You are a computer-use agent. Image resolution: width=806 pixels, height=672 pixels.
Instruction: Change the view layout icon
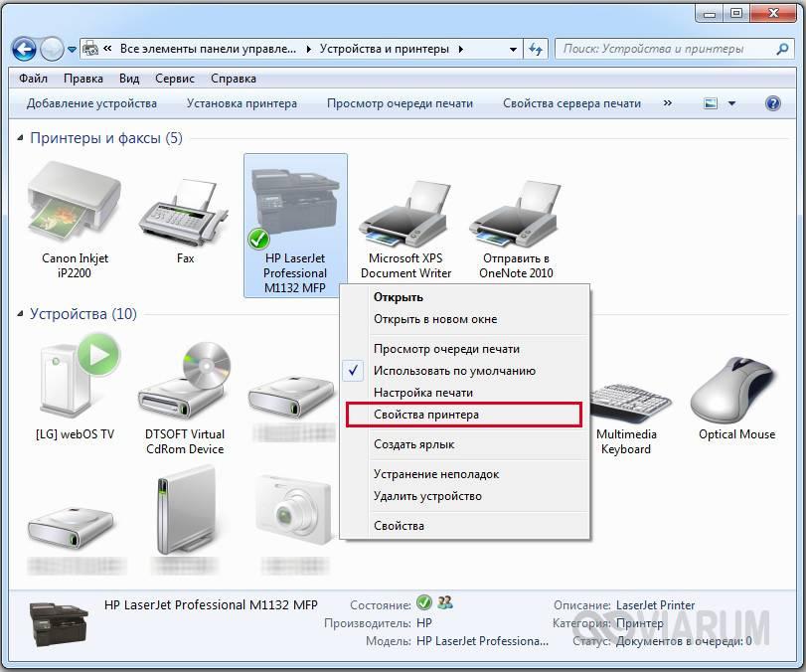click(x=711, y=103)
